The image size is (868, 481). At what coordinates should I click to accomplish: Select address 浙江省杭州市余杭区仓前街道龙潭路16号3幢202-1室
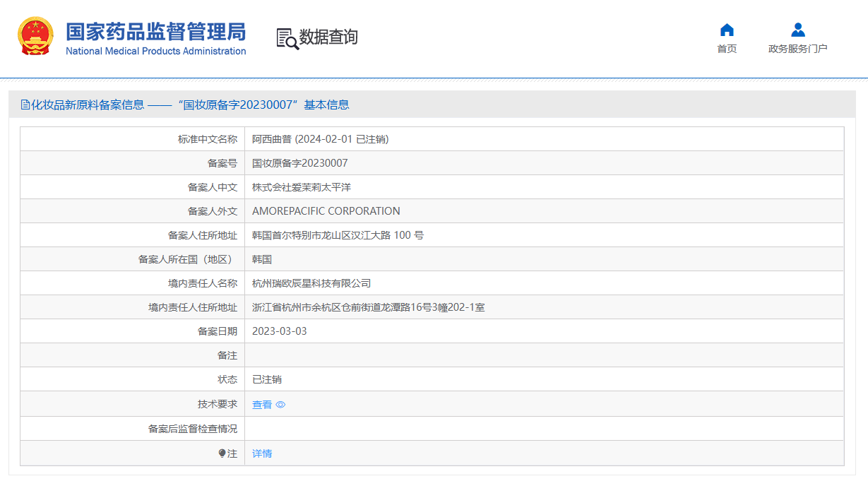pyautogui.click(x=369, y=307)
